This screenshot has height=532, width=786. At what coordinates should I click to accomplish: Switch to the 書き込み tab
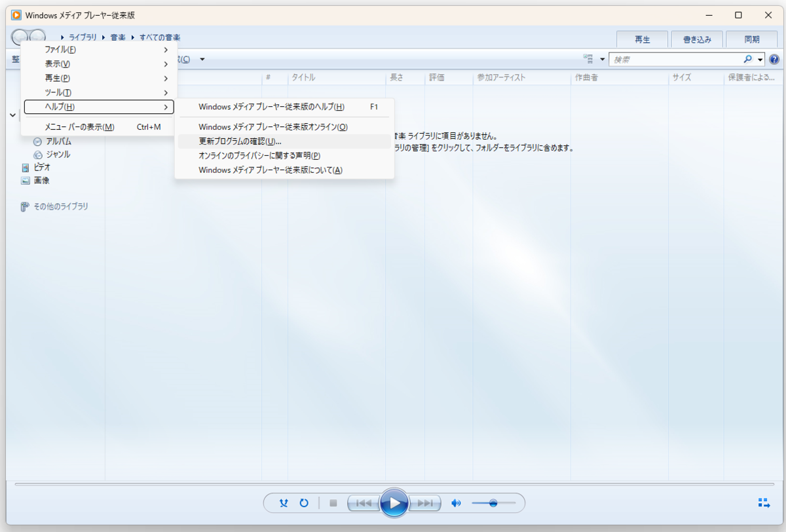pyautogui.click(x=697, y=39)
